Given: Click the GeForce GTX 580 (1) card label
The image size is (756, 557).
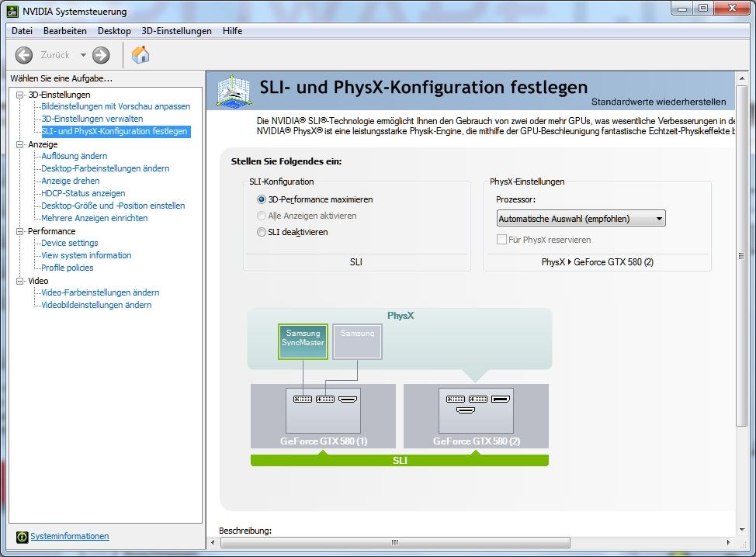Looking at the screenshot, I should click(x=324, y=441).
